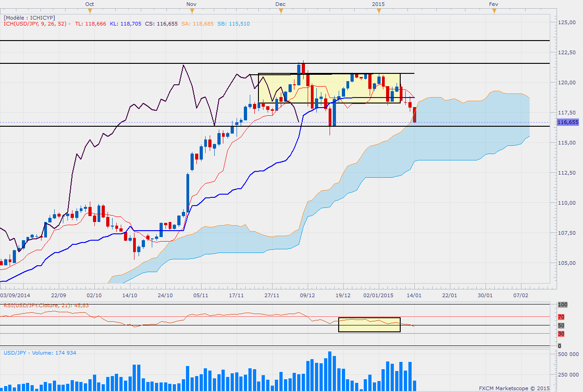Viewport: 583px width, 392px height.
Task: Click the 05/11 date label
Action: [x=201, y=295]
